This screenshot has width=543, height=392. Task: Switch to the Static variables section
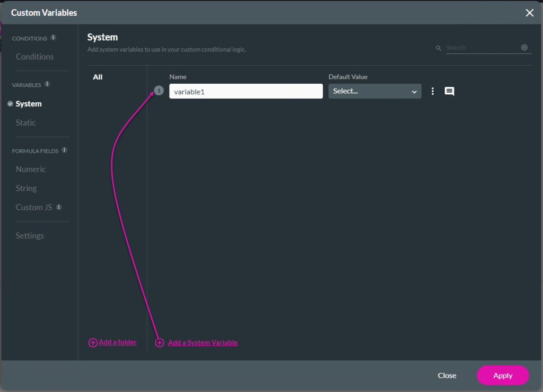[x=25, y=122]
